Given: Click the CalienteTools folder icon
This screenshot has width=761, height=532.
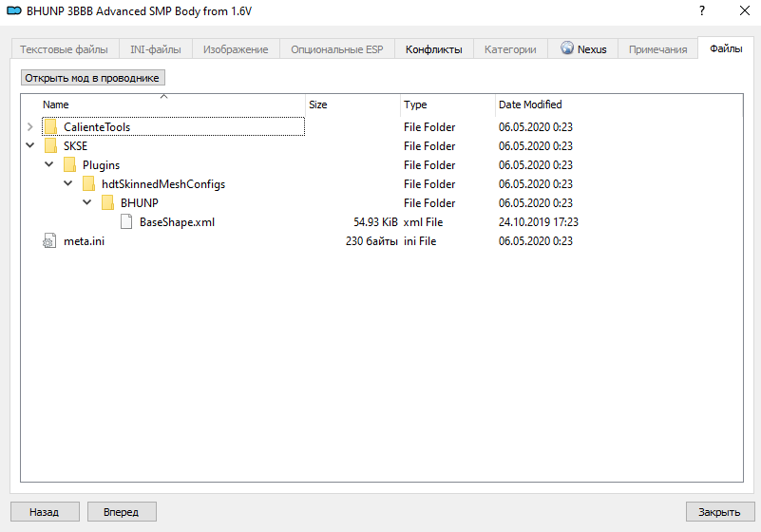Looking at the screenshot, I should tap(50, 127).
